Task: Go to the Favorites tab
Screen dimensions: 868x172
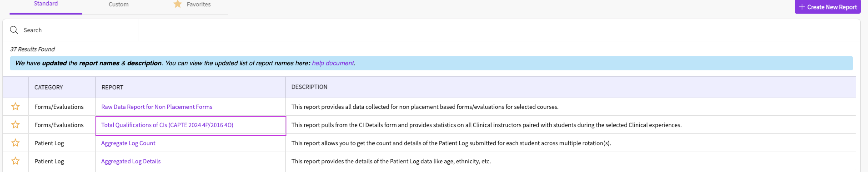Action: 198,4
